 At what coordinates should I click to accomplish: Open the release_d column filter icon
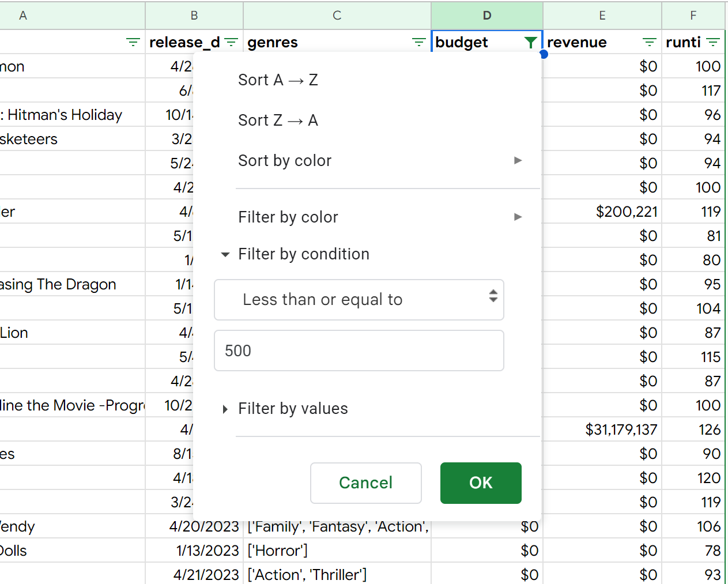click(231, 42)
